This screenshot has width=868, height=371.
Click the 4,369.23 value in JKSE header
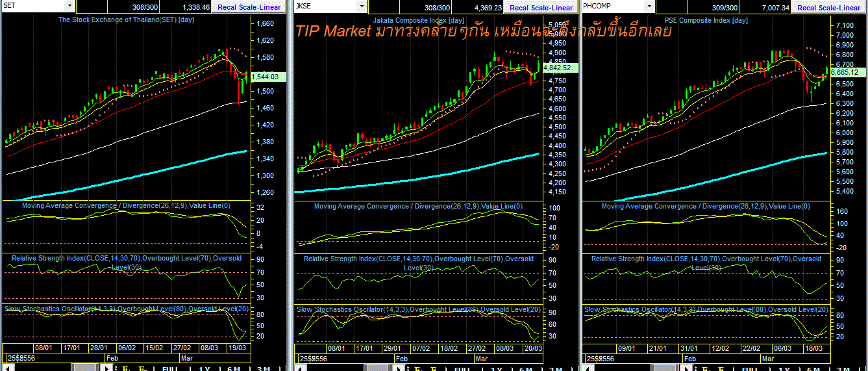pyautogui.click(x=488, y=7)
